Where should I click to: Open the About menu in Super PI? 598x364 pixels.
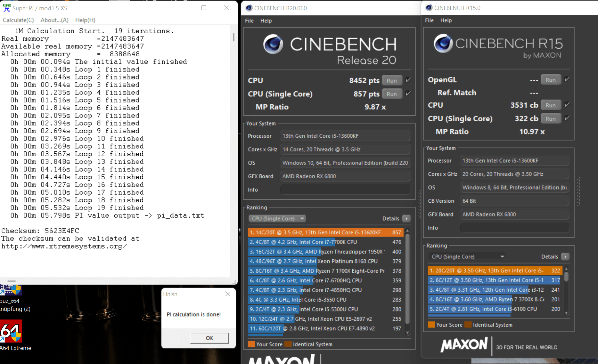[x=54, y=20]
